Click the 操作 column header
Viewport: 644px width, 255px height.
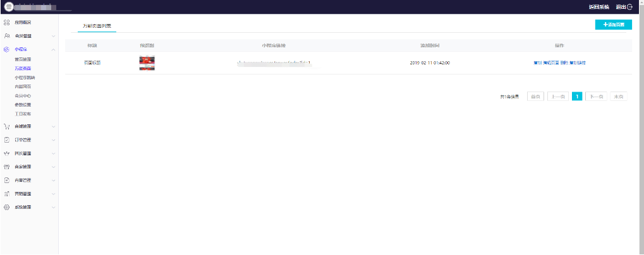pyautogui.click(x=559, y=45)
